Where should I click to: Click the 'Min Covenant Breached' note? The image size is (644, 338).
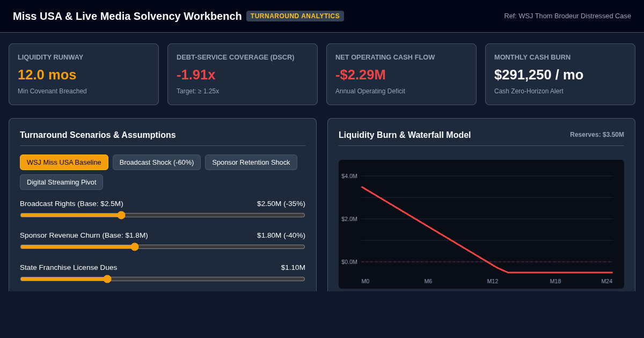[x=52, y=91]
